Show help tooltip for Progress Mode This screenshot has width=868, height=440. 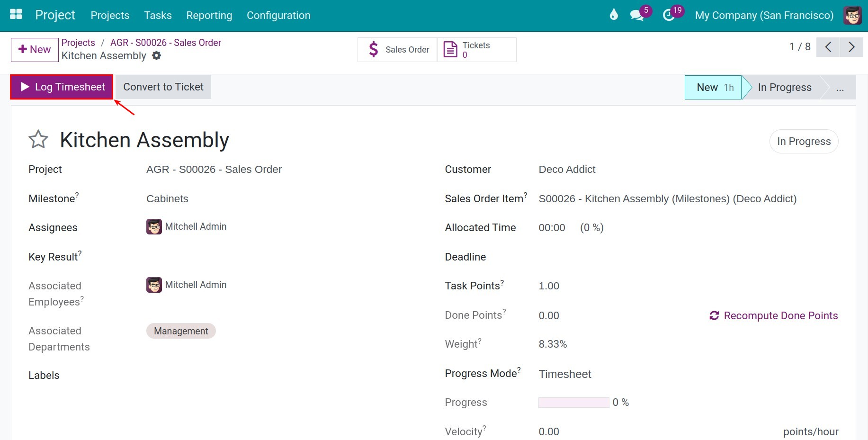[x=519, y=369]
